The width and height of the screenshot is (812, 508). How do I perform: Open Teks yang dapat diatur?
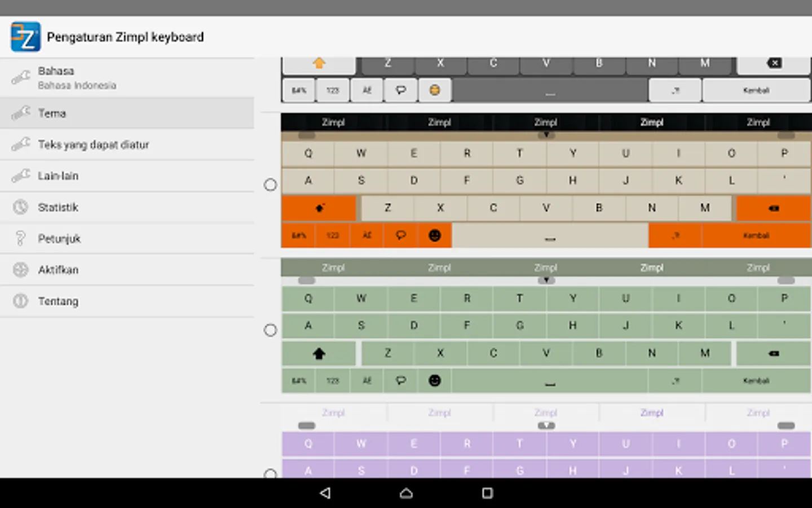click(127, 144)
